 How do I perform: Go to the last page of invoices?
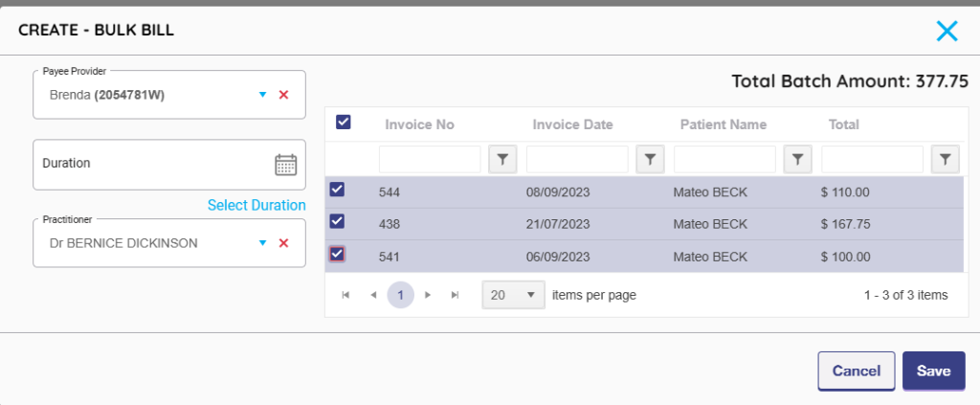[x=455, y=295]
